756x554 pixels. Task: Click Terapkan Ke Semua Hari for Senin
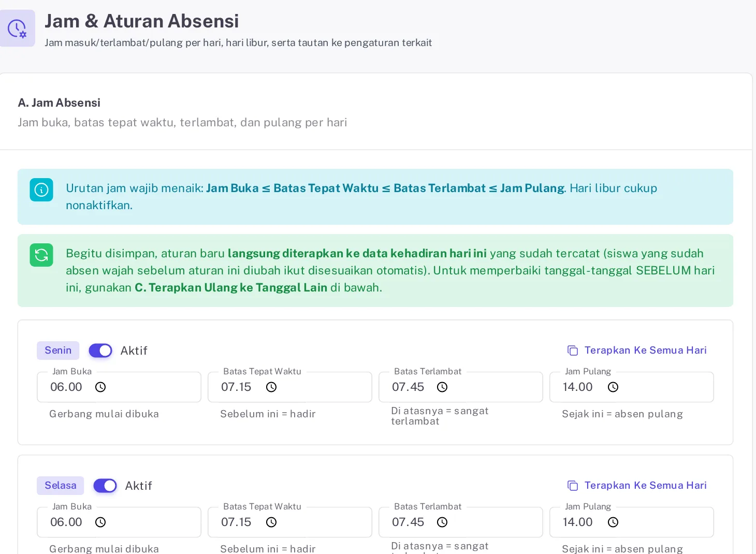(637, 351)
